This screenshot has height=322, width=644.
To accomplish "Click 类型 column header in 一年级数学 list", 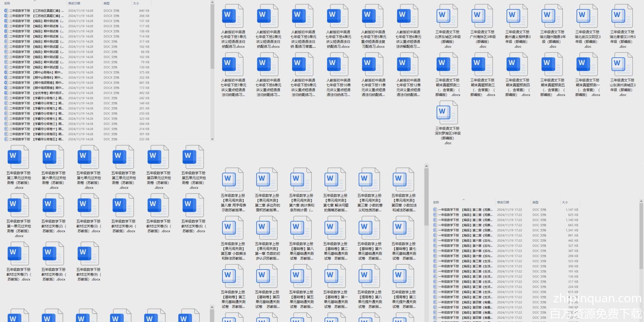I will coord(535,202).
